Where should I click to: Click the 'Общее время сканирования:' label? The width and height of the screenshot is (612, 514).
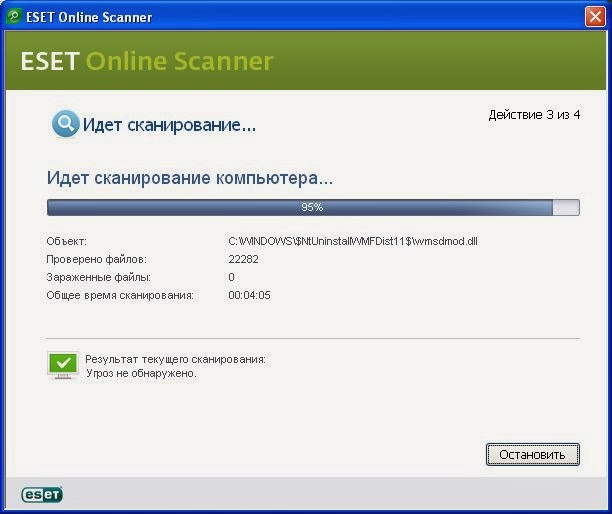pos(120,295)
